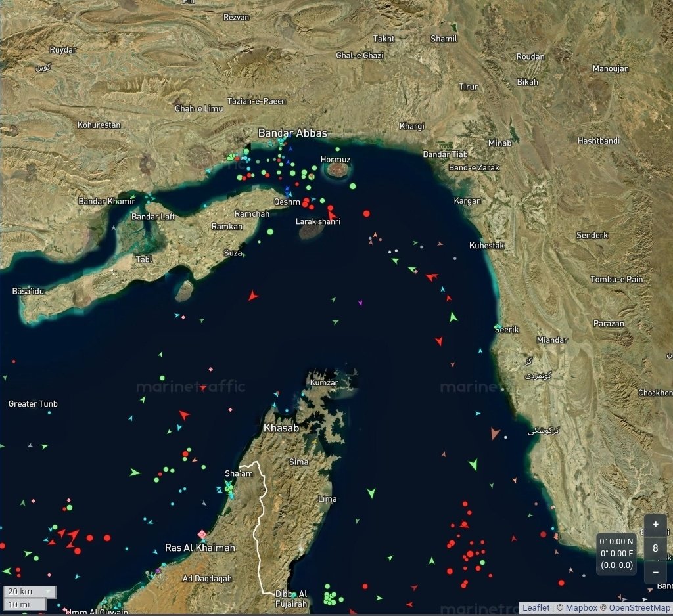Click the Khasab label
Screen dimensions: 673x616
pyautogui.click(x=281, y=428)
